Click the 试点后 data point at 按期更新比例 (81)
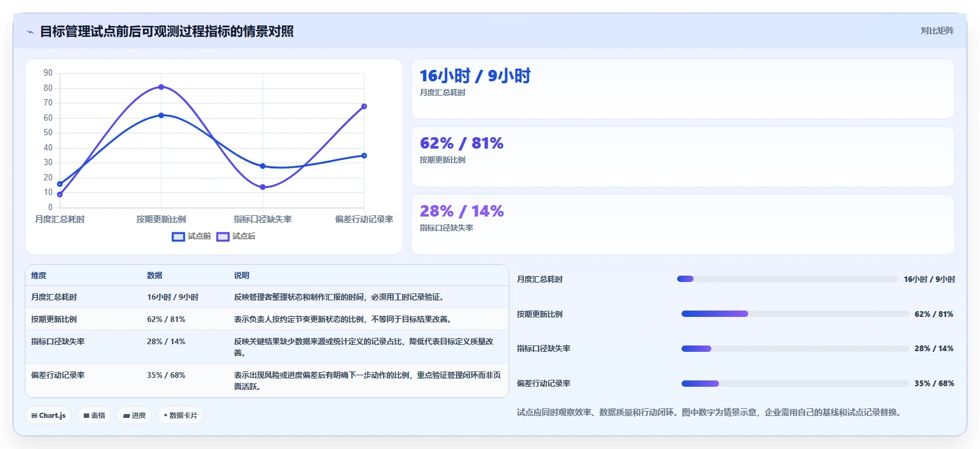 [x=161, y=87]
